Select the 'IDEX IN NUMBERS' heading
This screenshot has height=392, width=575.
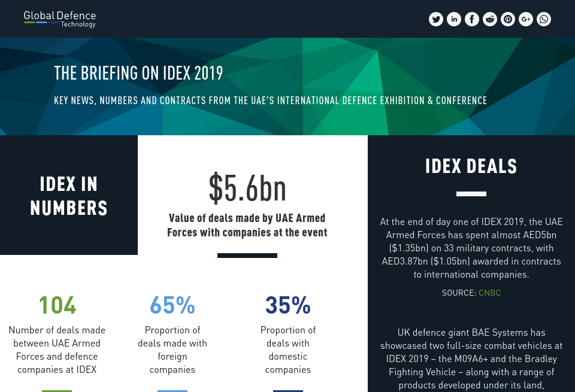68,196
